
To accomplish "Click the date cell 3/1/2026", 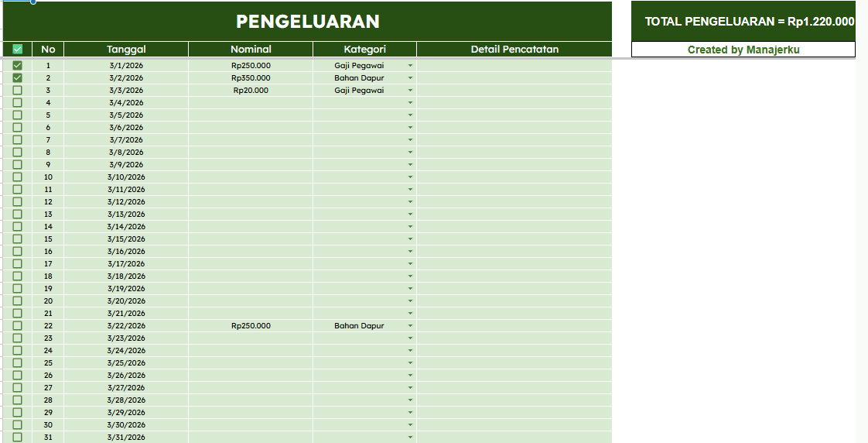I will tap(126, 65).
